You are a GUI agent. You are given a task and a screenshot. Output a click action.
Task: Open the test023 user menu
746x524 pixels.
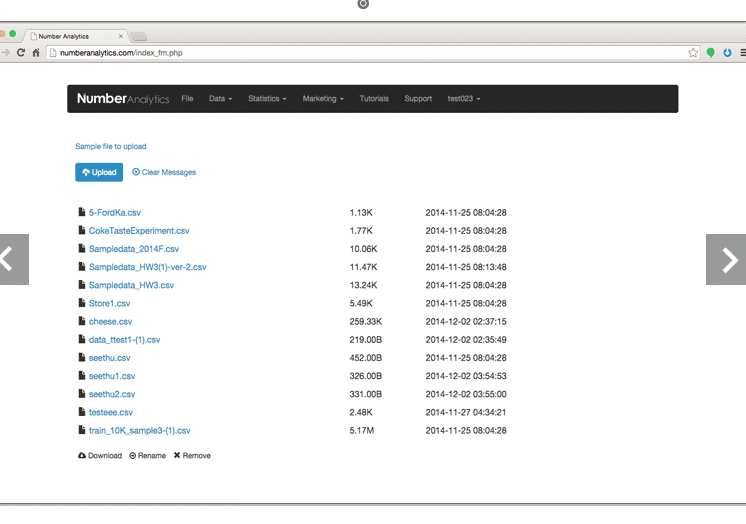click(463, 99)
